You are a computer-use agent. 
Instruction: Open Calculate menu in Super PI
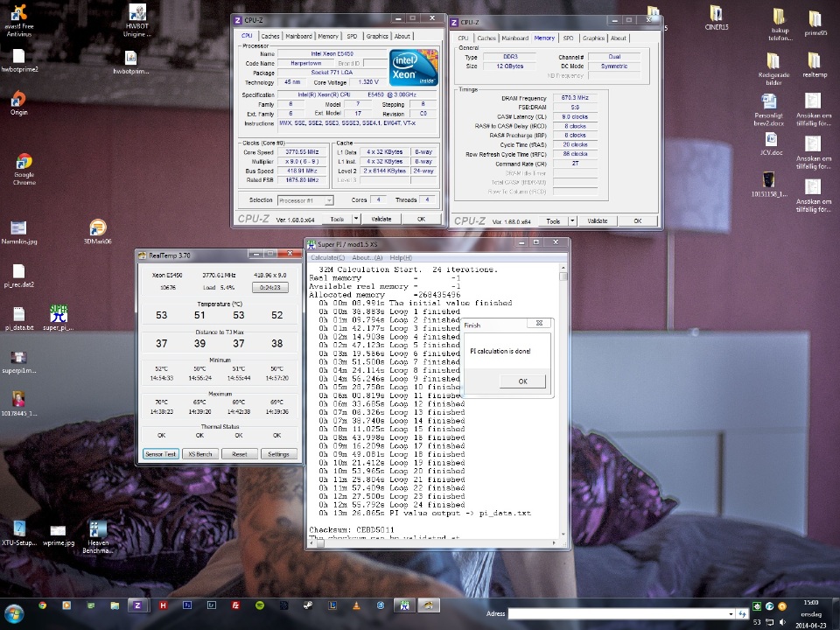coord(327,257)
